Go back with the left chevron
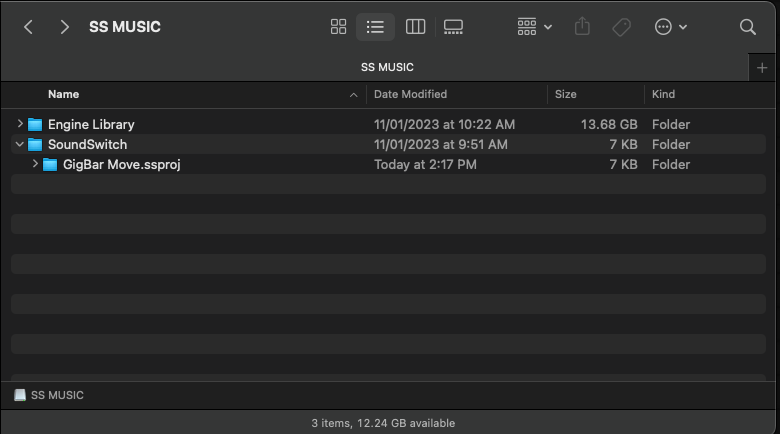 pos(28,27)
